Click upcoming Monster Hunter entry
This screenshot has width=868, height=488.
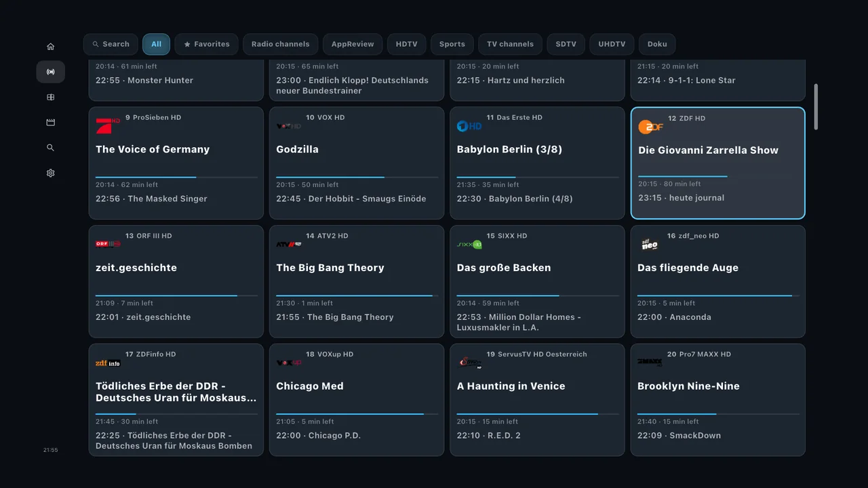tap(144, 80)
